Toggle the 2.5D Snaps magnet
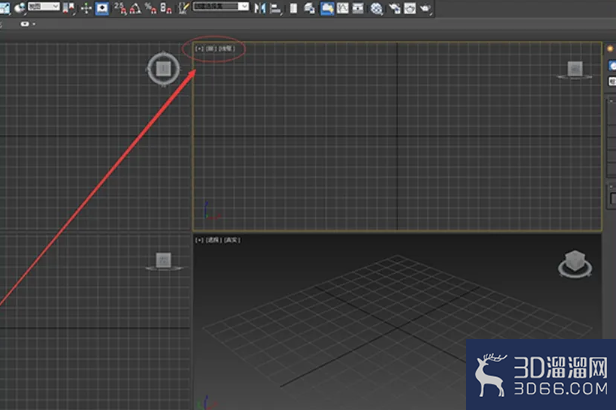This screenshot has width=616, height=410. pyautogui.click(x=121, y=8)
